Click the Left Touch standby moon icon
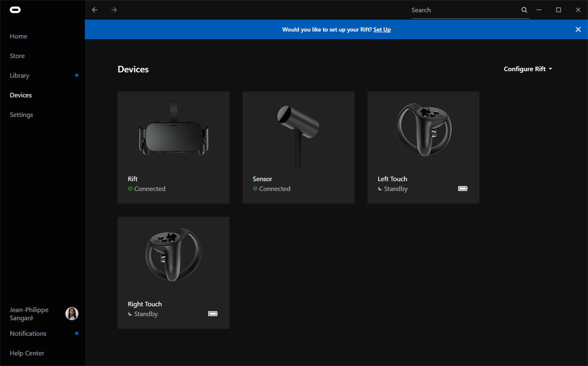This screenshot has height=366, width=588. pos(380,189)
